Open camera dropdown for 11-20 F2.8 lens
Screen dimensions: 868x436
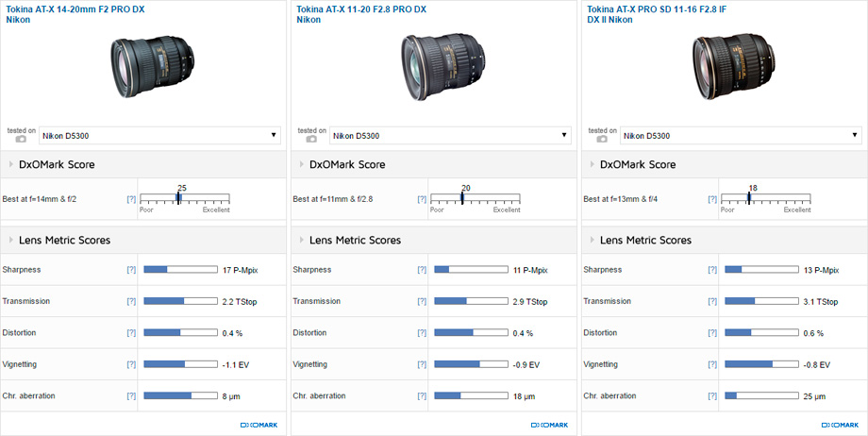coord(450,135)
